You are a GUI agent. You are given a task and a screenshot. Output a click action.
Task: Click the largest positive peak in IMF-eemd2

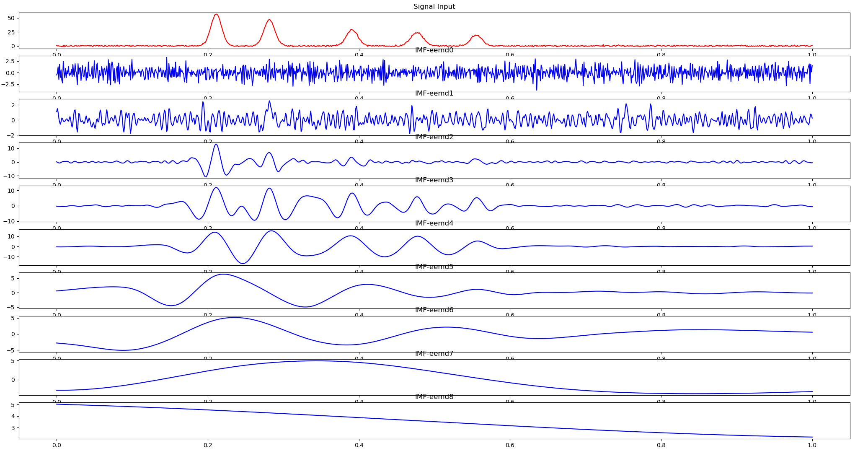pyautogui.click(x=216, y=145)
